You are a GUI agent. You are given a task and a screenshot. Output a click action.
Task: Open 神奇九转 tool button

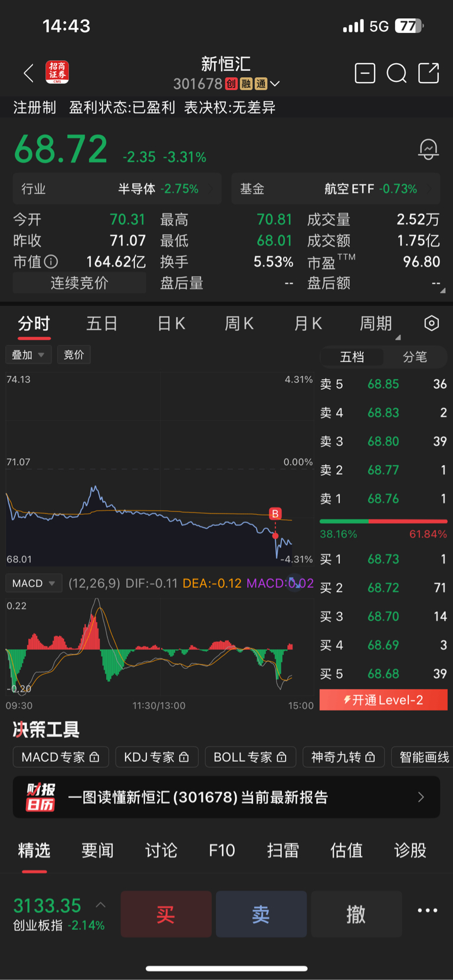point(343,757)
